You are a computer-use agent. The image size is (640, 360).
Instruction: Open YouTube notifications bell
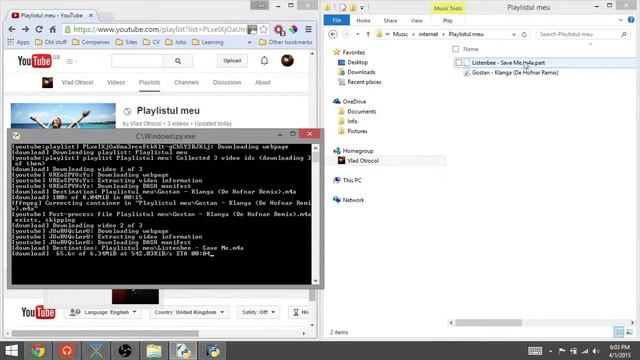(x=264, y=61)
